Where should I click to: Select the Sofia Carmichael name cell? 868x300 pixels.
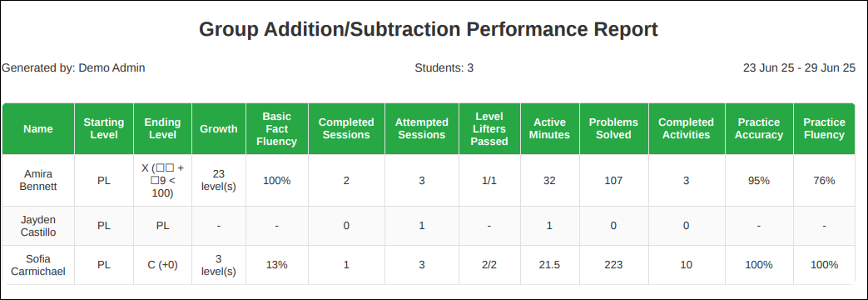point(38,265)
